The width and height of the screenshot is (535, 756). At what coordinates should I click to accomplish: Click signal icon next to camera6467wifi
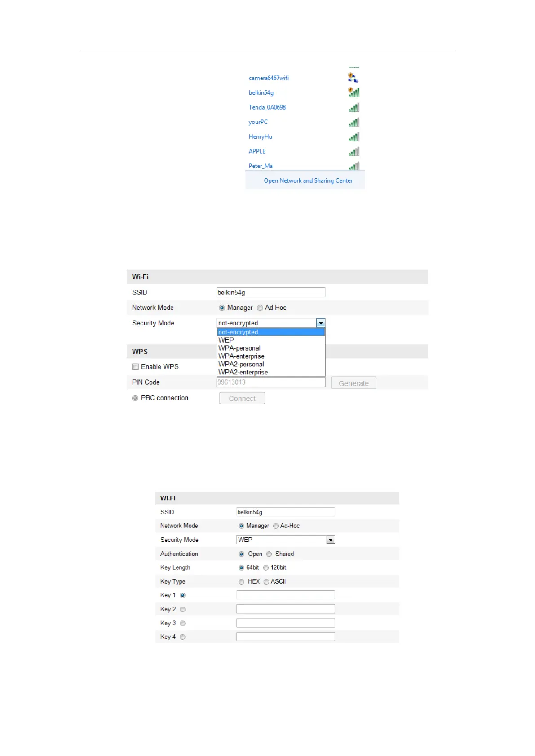tap(353, 78)
